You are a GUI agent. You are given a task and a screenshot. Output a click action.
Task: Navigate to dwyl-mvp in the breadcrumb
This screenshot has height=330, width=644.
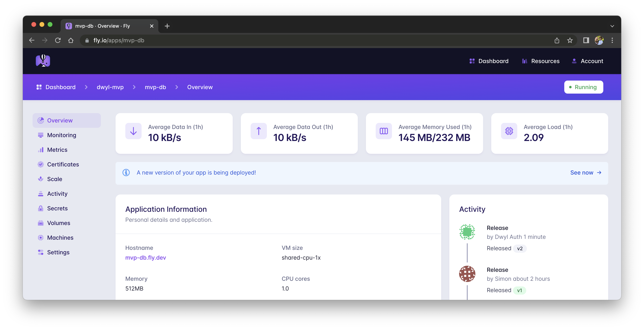click(x=110, y=87)
